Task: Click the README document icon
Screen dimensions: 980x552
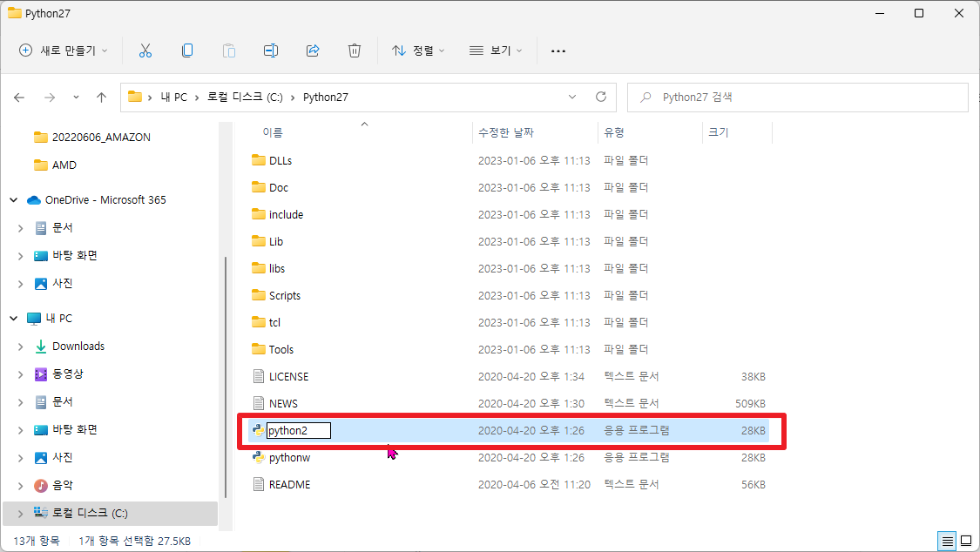Action: coord(258,484)
